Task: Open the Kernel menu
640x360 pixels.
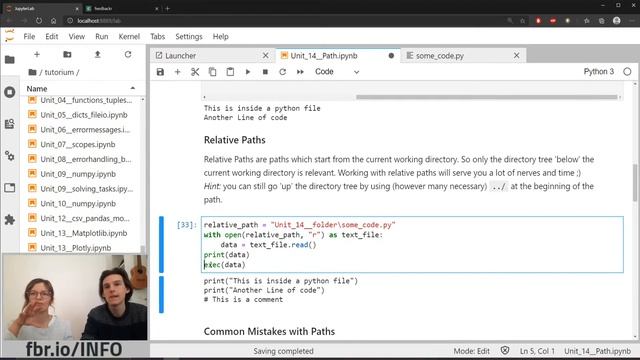Action: coord(129,36)
